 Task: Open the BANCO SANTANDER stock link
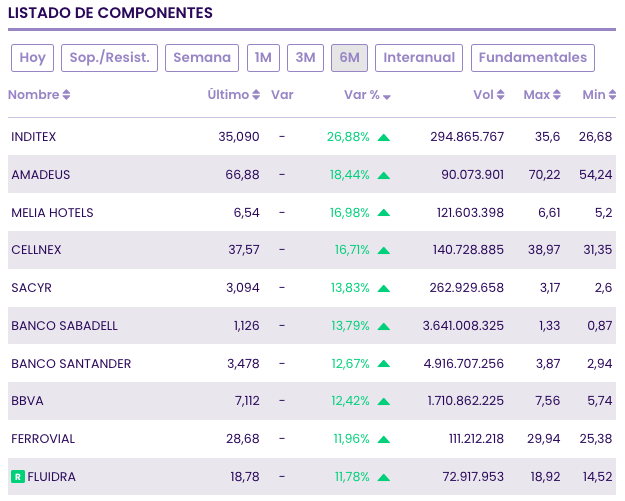click(71, 364)
